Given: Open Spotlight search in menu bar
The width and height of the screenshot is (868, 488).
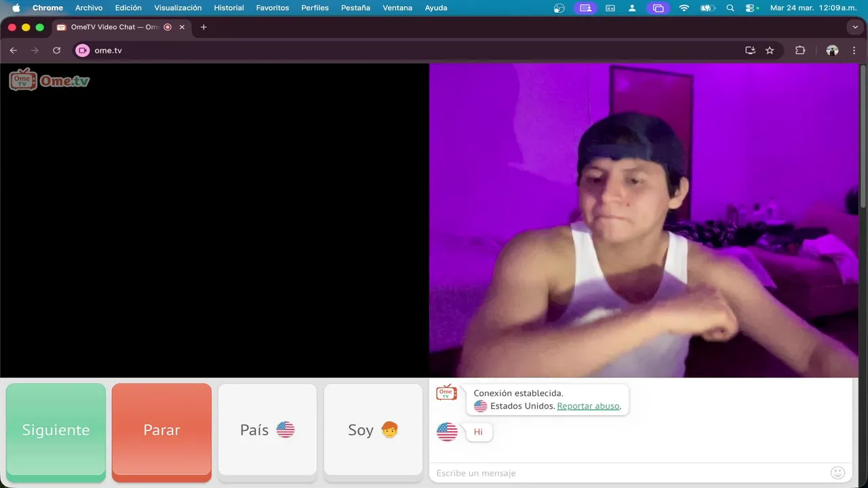Looking at the screenshot, I should (x=730, y=8).
